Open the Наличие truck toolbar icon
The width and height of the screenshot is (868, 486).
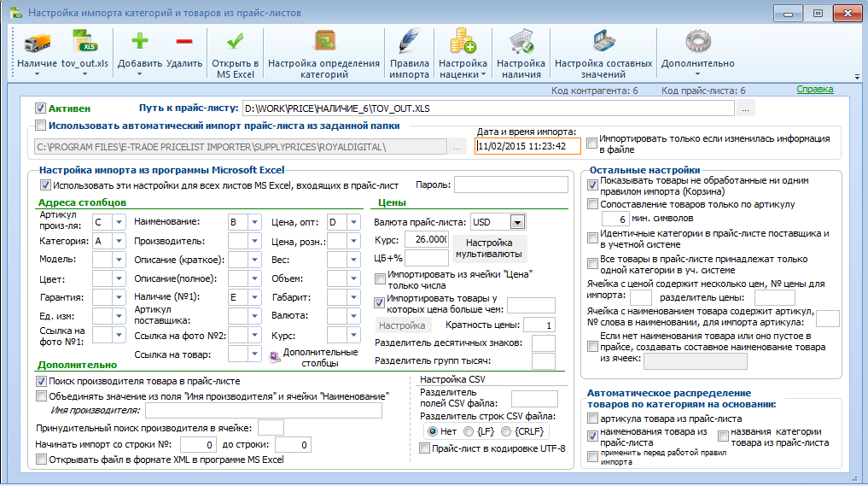pos(37,43)
